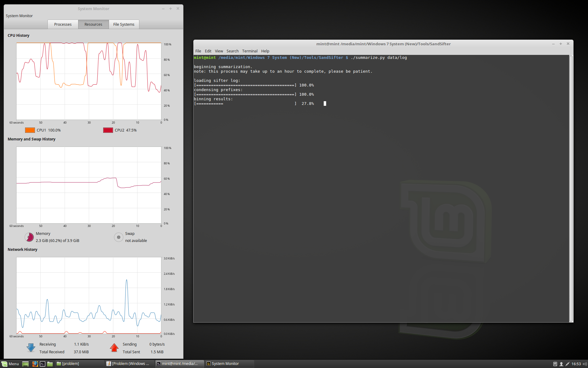Launch Terminal from the panel launcher

tap(43, 364)
